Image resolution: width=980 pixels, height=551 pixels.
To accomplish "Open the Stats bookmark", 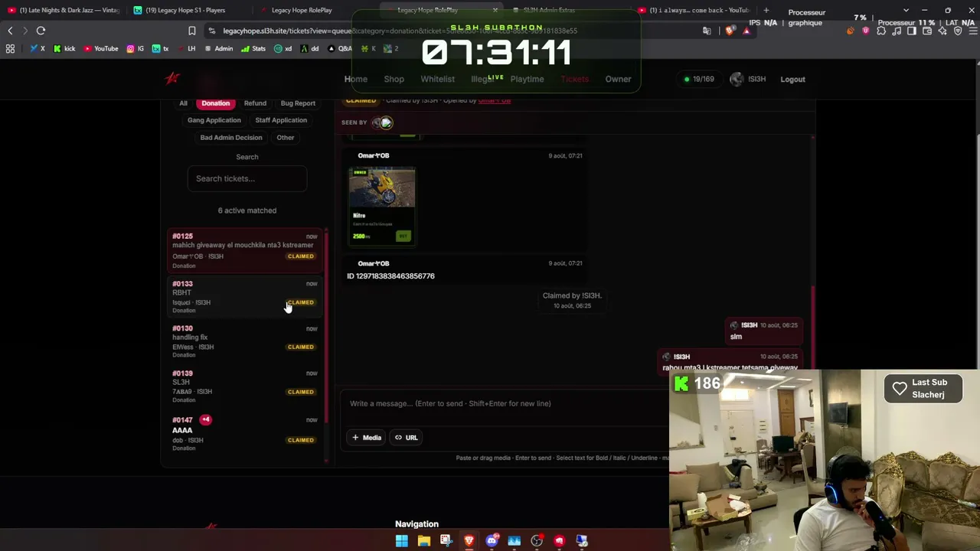I will 253,48.
